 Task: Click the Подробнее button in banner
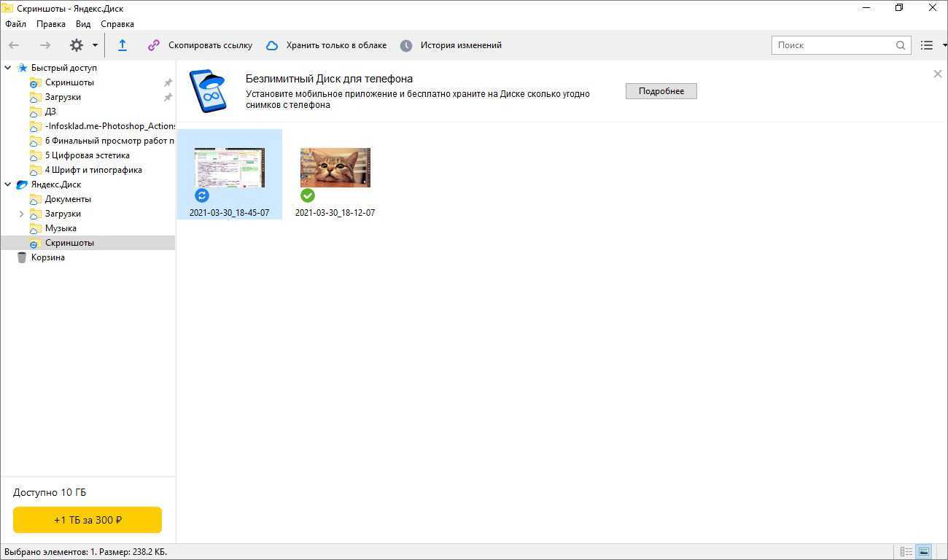point(661,91)
